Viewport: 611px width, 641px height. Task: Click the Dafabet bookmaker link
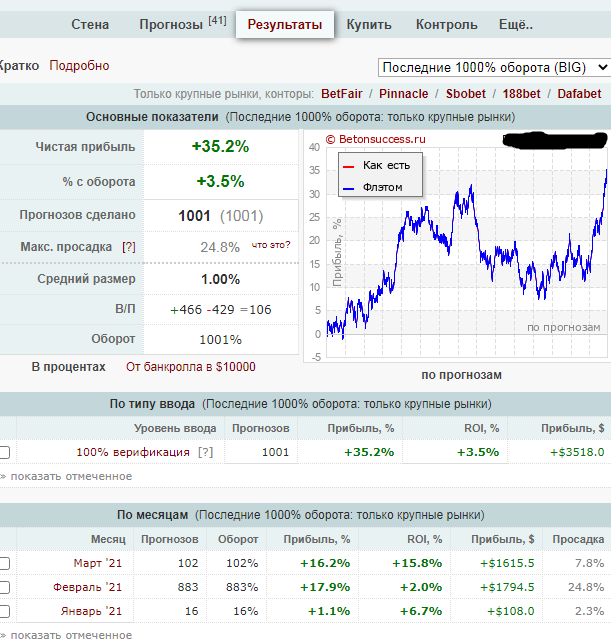(579, 94)
